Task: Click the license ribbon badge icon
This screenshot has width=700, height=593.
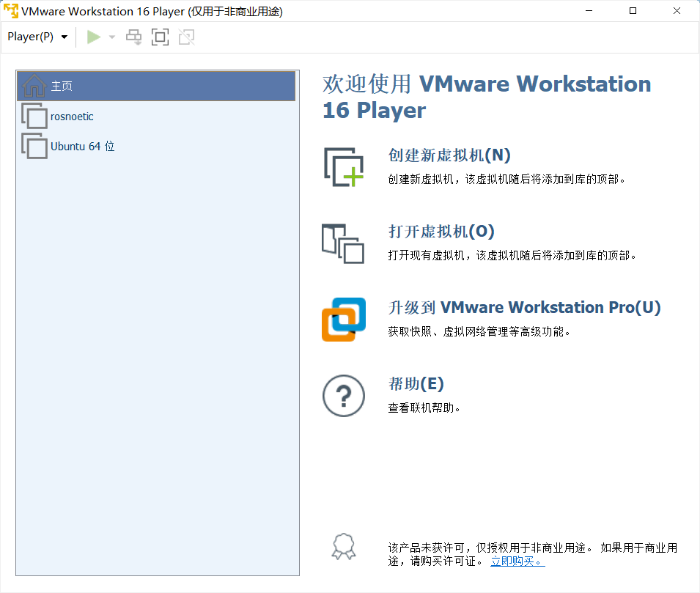Action: coord(344,547)
